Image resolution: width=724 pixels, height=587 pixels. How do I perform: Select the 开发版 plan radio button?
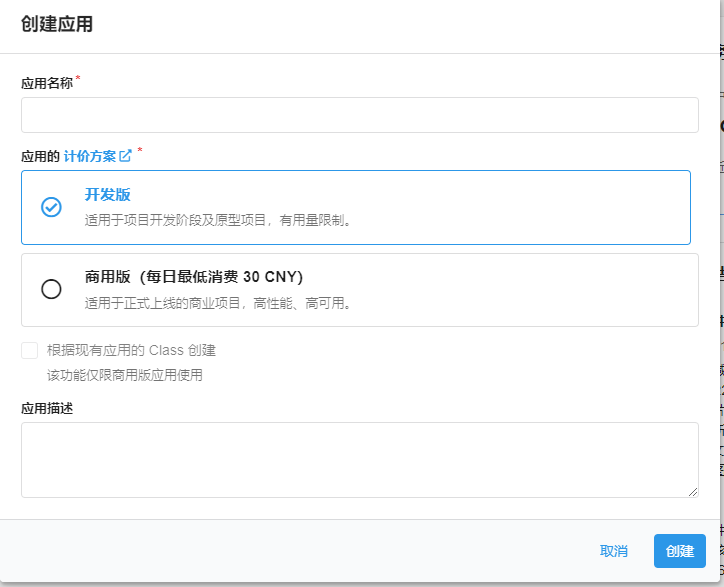click(51, 207)
